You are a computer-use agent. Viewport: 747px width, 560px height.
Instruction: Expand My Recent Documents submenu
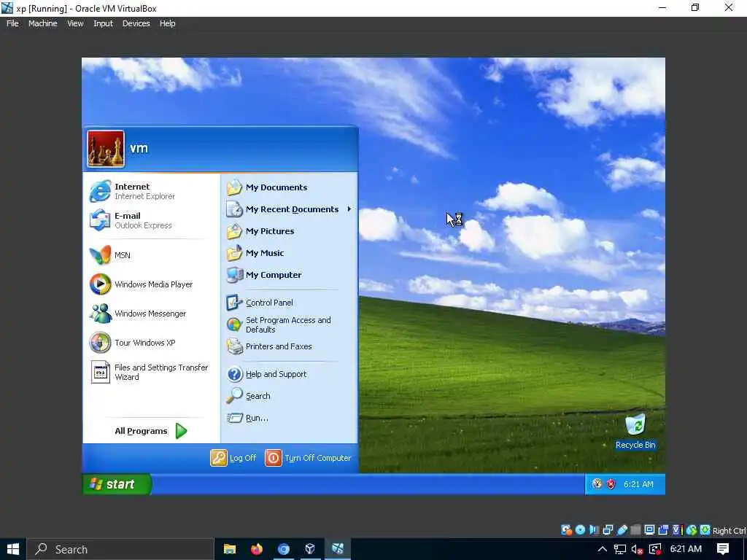click(289, 209)
